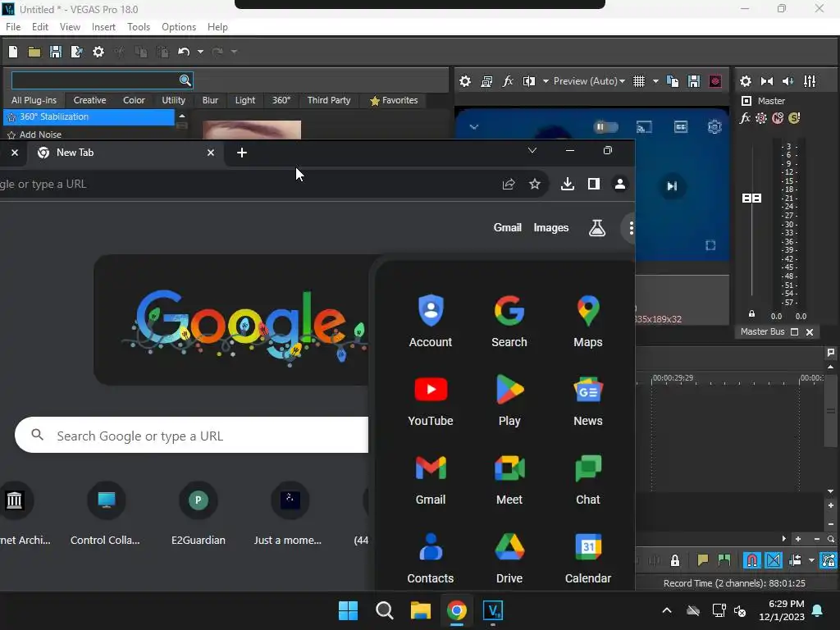Open Chrome downloads
The width and height of the screenshot is (840, 630).
(x=568, y=185)
